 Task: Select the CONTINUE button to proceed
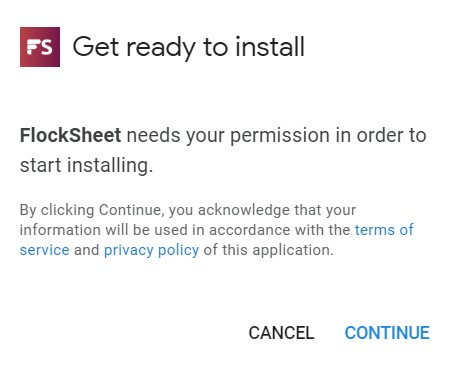[x=387, y=333]
